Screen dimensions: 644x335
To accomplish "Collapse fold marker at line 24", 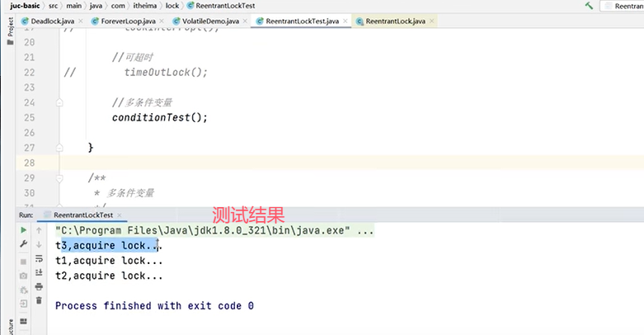I will [59, 102].
